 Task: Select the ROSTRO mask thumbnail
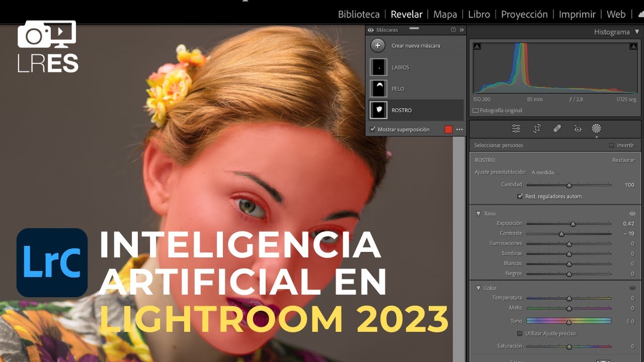(x=378, y=110)
